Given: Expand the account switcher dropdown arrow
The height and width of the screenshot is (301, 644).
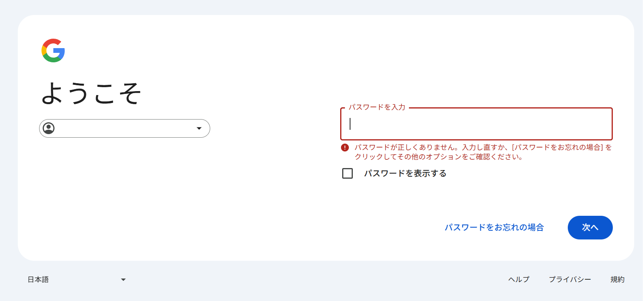Looking at the screenshot, I should [199, 128].
